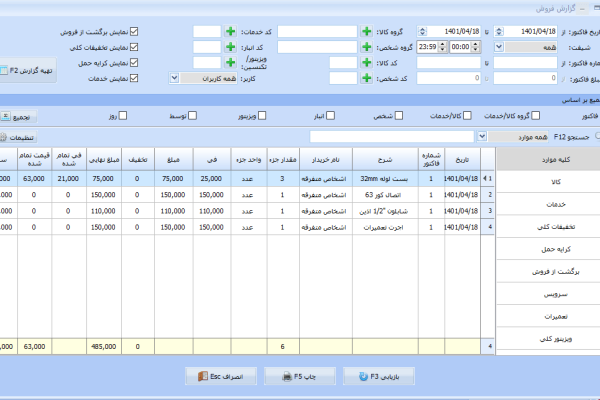Image resolution: width=600 pixels, height=400 pixels.
Task: Click the شرح column header
Action: pos(385,160)
